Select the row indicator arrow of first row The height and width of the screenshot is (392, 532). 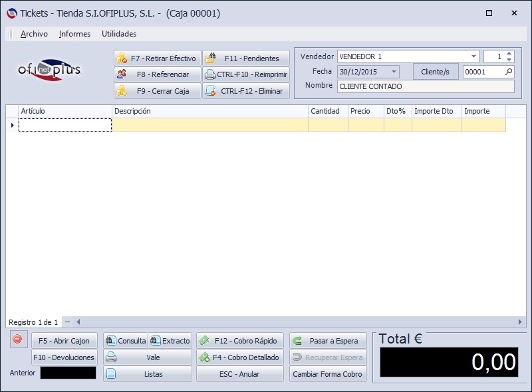12,125
